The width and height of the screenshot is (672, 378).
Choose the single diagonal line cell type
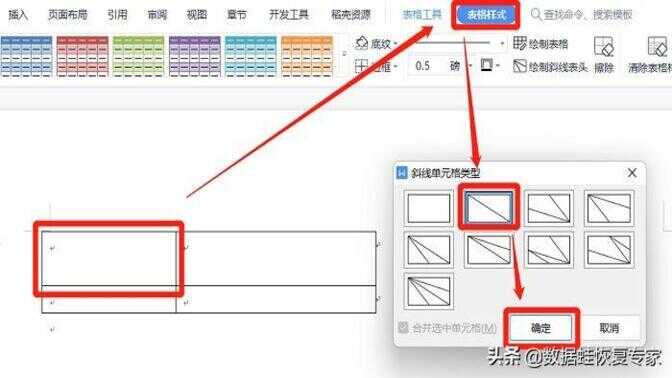click(x=489, y=208)
